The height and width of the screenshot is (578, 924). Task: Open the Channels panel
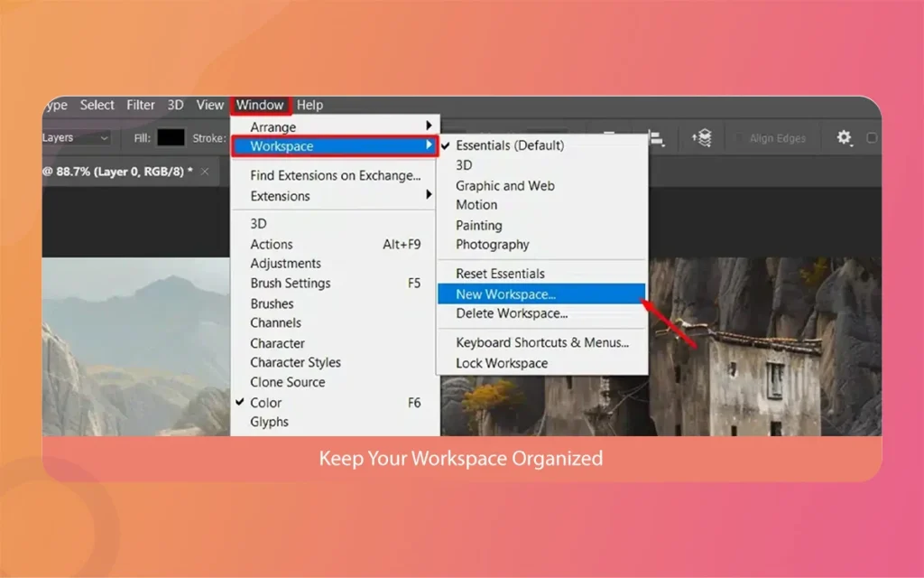click(x=335, y=323)
